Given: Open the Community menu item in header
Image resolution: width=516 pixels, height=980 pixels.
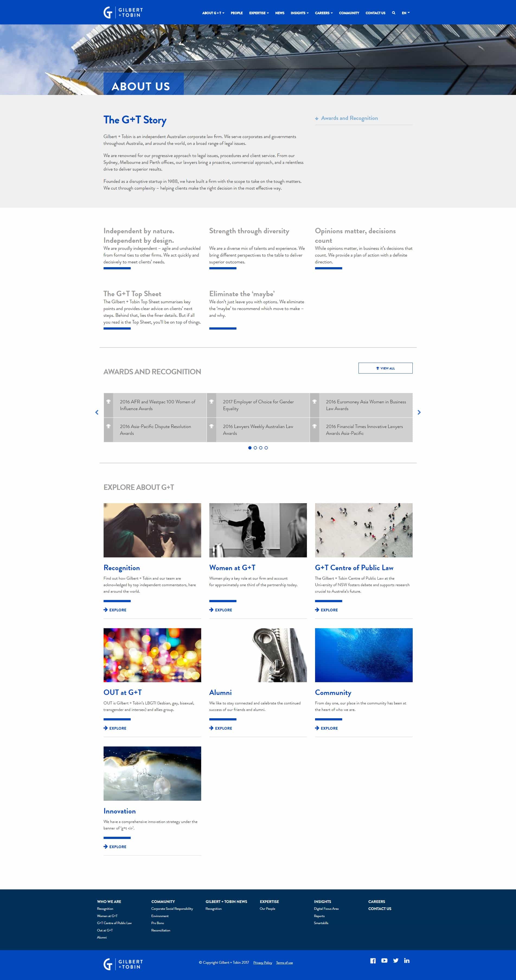Looking at the screenshot, I should [349, 13].
